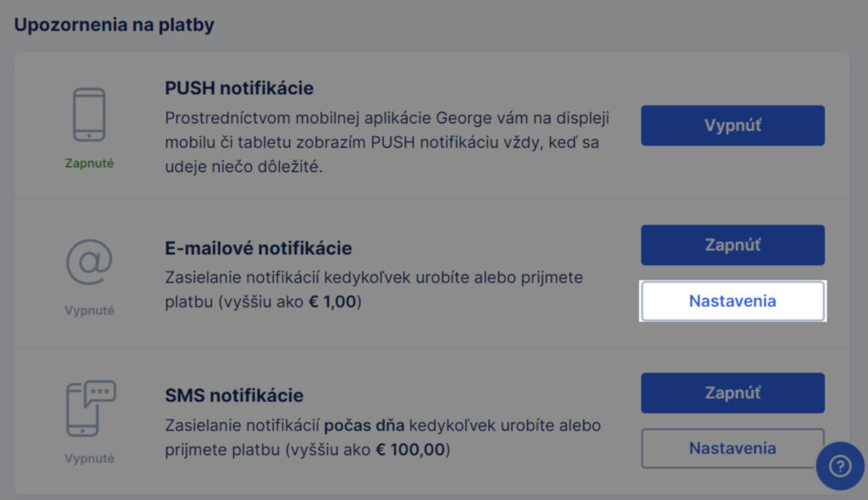Click the bold 'počas dňa' text

364,425
